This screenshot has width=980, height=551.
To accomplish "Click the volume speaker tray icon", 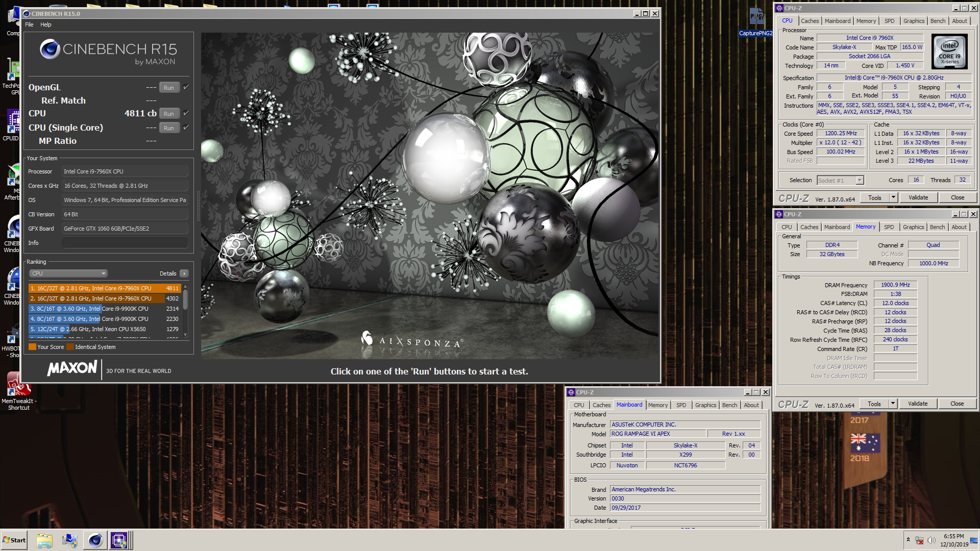I will pyautogui.click(x=932, y=540).
